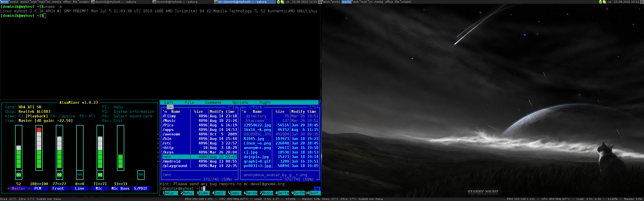Click the 8Delete function key button
Screen dimensions: 644x201
point(282,193)
